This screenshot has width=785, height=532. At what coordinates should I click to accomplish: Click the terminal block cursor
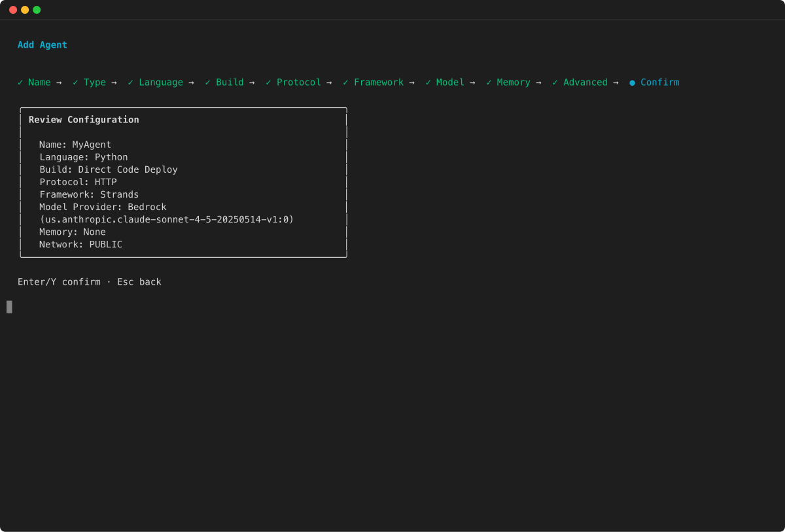pyautogui.click(x=9, y=306)
